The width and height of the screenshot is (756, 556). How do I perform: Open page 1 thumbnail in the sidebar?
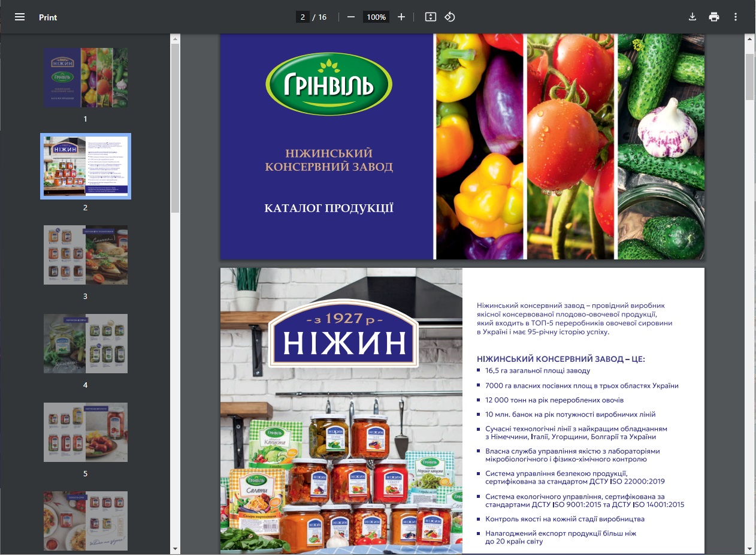(85, 78)
